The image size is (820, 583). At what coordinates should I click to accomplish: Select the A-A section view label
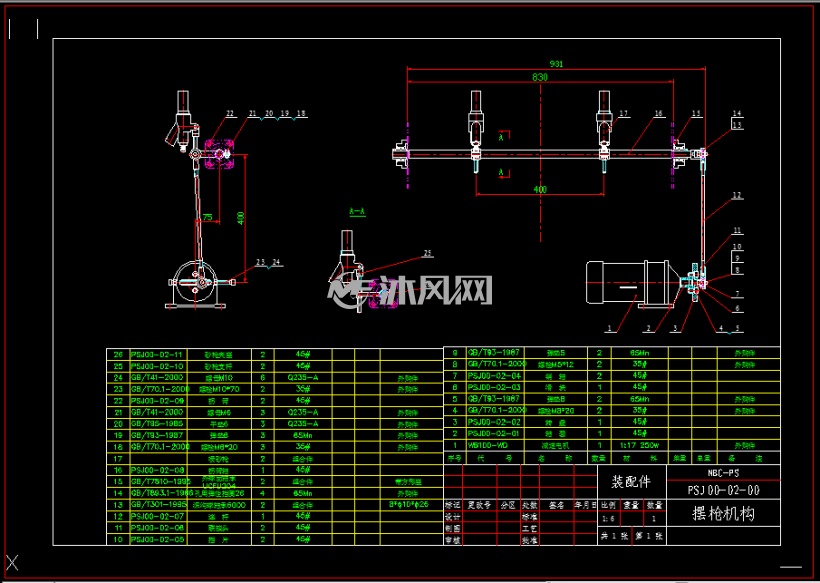click(357, 212)
